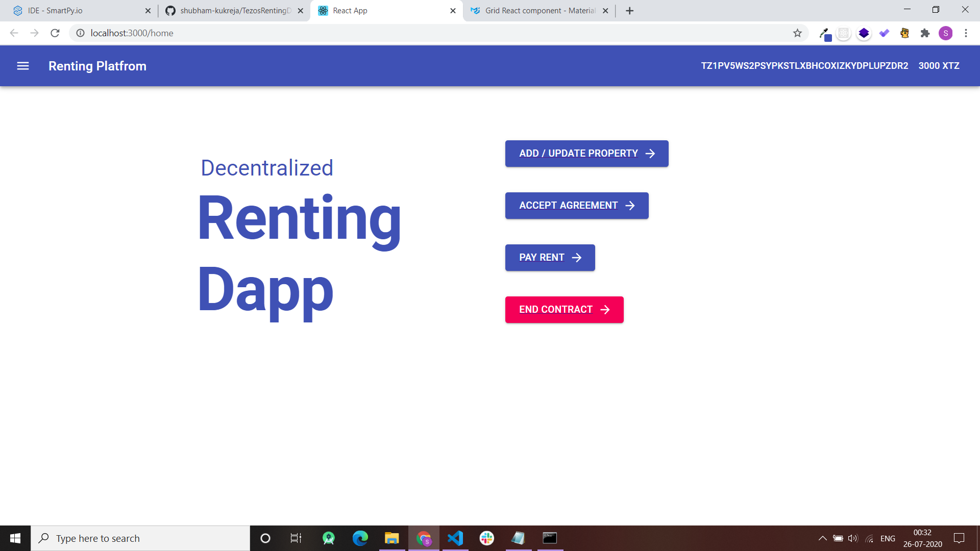
Task: Open a new browser tab
Action: [629, 11]
